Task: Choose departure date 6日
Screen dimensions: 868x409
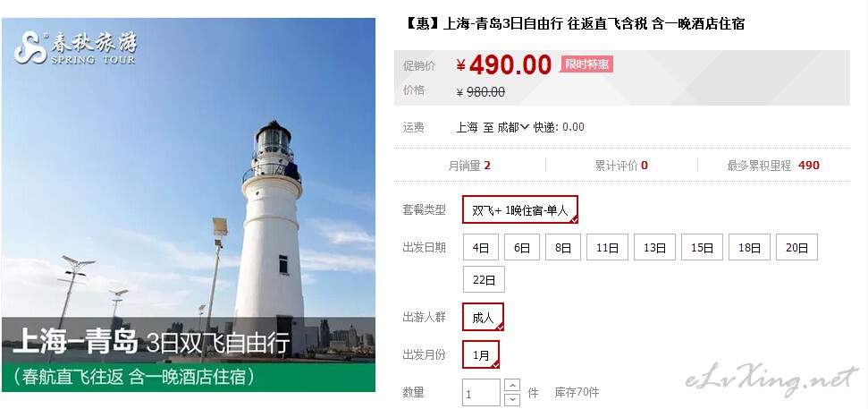Action: (x=521, y=247)
